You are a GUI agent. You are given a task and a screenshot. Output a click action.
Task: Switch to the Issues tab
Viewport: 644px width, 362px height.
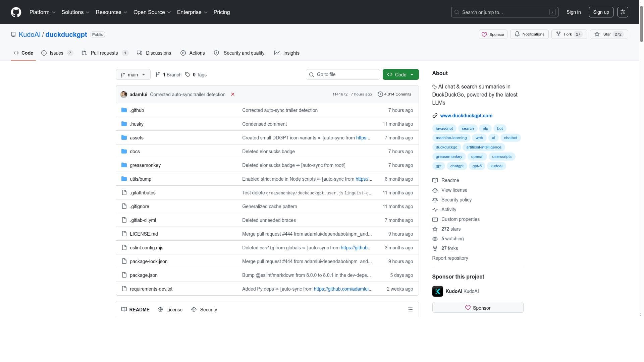pyautogui.click(x=56, y=53)
